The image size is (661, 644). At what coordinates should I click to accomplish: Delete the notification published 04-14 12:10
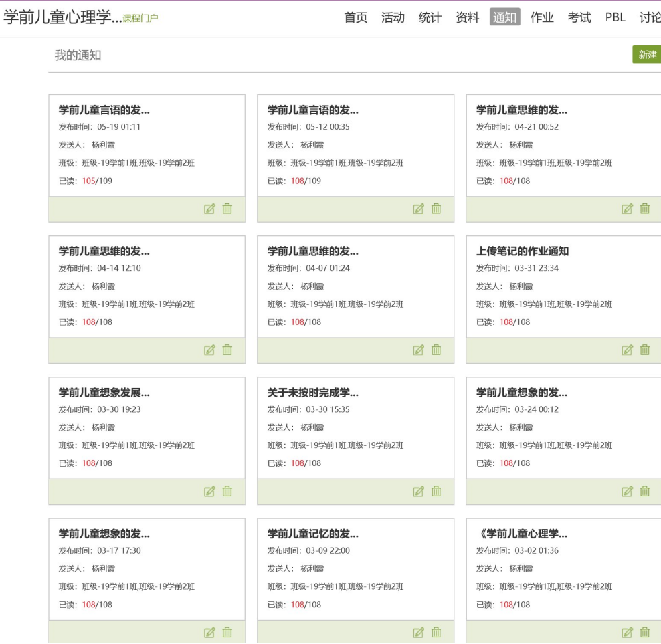point(227,350)
